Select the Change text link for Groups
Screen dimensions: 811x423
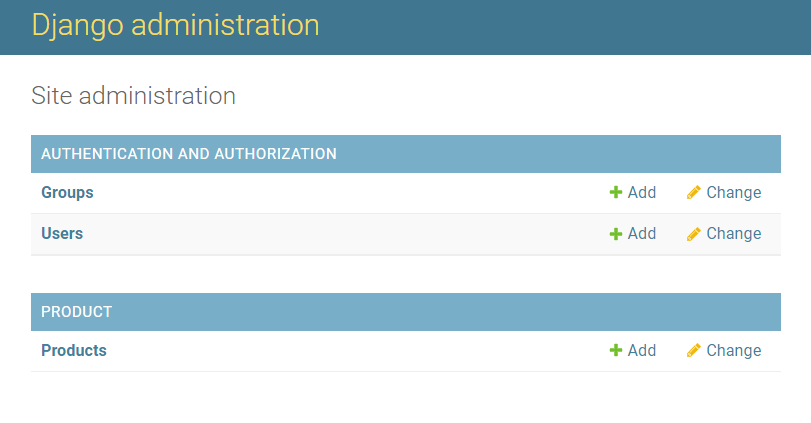tap(734, 192)
